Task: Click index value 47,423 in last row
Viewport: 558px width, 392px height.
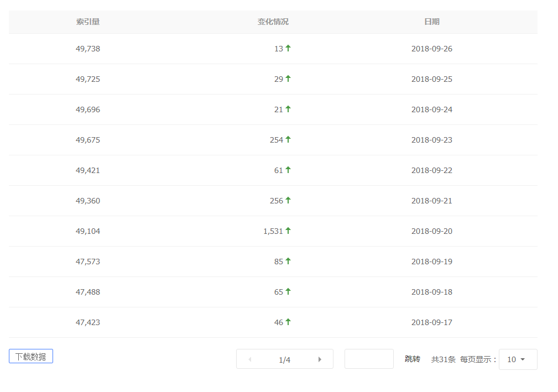Action: point(88,322)
